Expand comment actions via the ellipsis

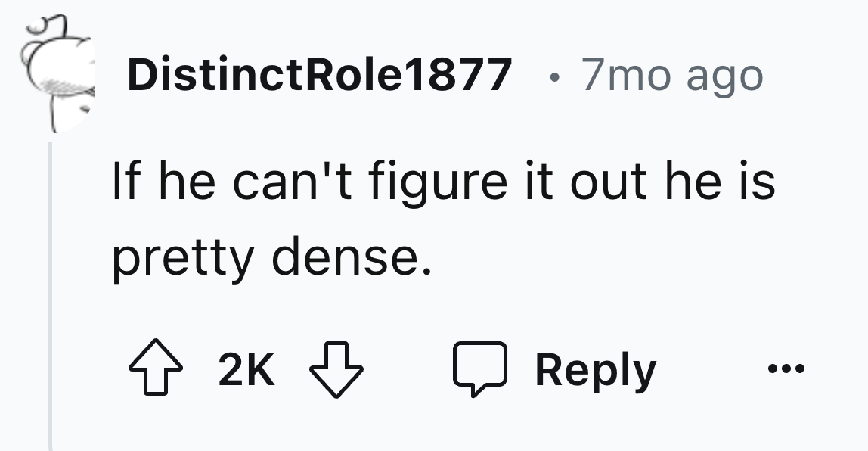786,371
